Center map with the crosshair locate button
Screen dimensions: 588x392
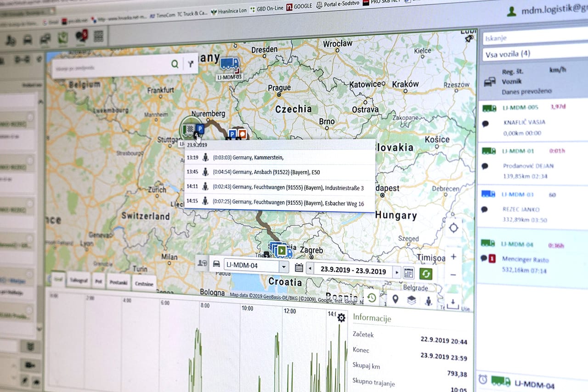(x=454, y=228)
